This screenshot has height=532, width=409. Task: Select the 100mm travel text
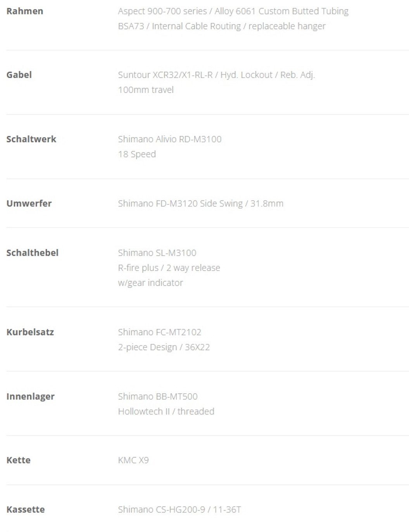click(146, 90)
